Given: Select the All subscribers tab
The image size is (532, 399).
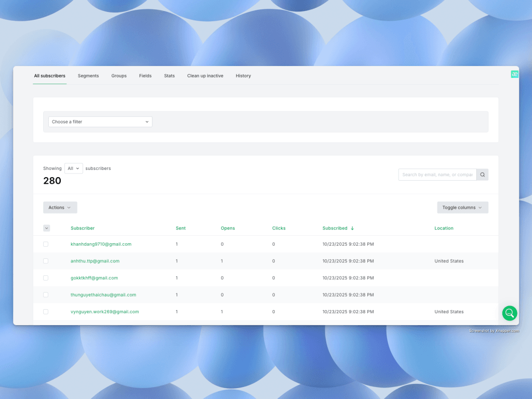Looking at the screenshot, I should pos(49,76).
